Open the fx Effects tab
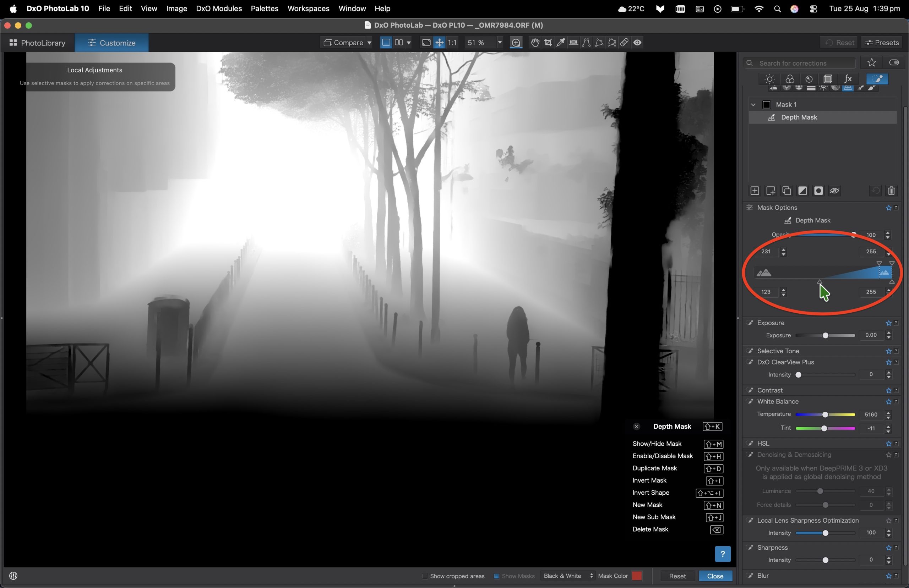Image resolution: width=909 pixels, height=588 pixels. 848,79
